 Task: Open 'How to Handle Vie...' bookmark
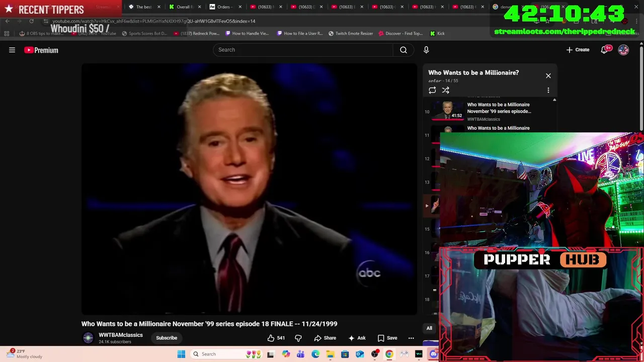pos(247,33)
